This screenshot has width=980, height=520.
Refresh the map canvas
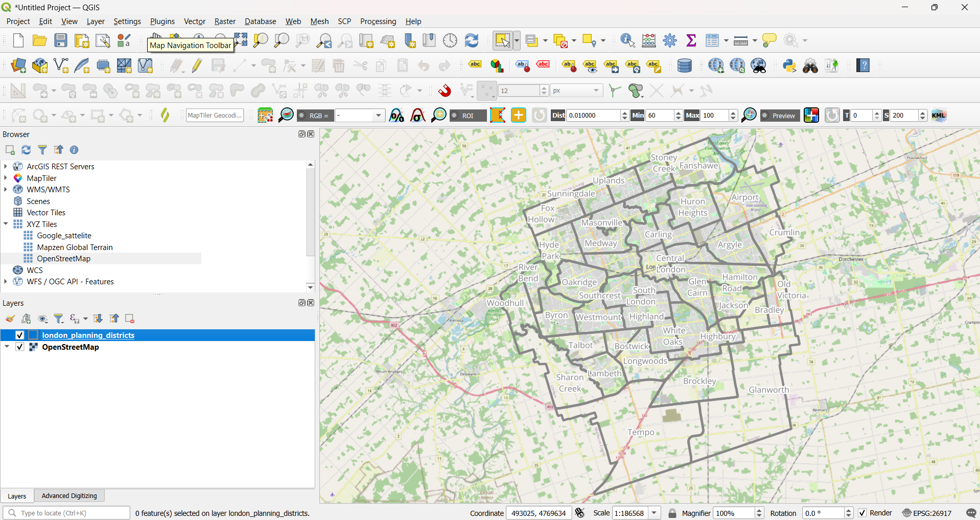[x=471, y=40]
